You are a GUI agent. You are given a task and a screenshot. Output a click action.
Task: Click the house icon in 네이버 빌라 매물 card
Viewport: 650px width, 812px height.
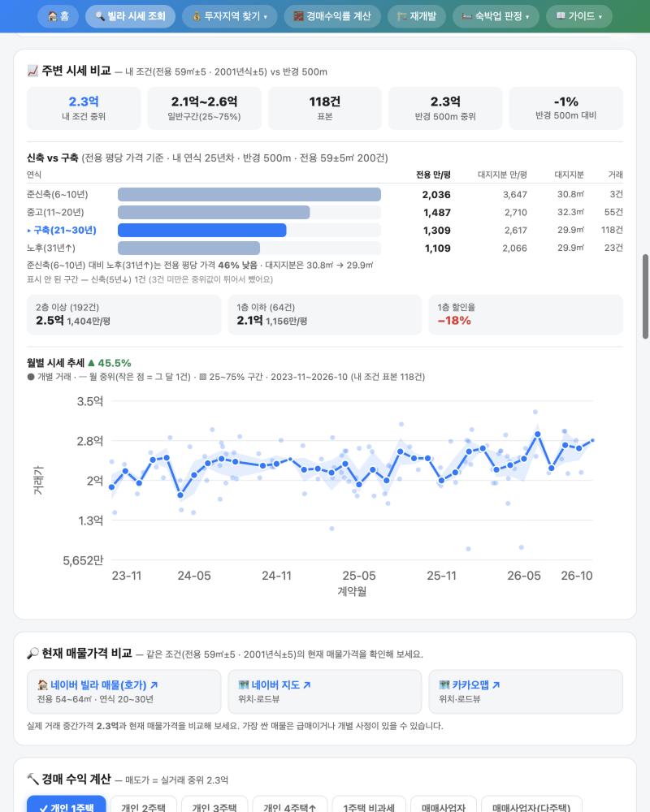[x=42, y=685]
